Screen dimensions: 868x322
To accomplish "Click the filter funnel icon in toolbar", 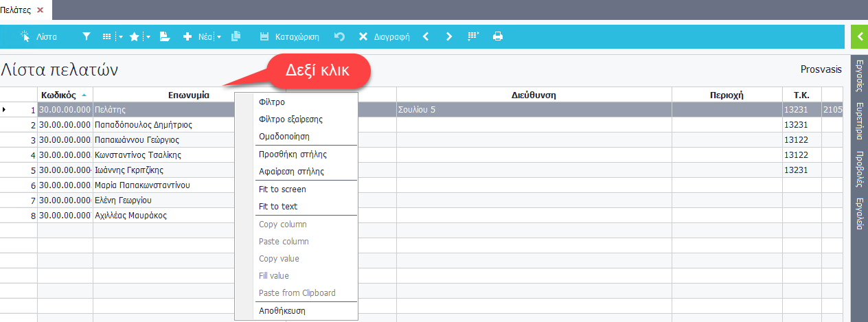I will [x=87, y=36].
